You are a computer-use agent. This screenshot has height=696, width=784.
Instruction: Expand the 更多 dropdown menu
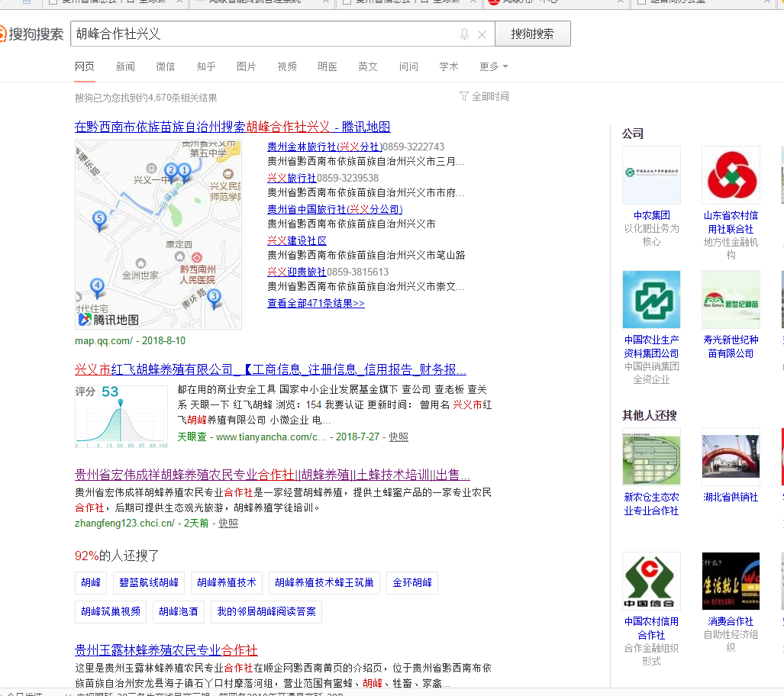[493, 66]
